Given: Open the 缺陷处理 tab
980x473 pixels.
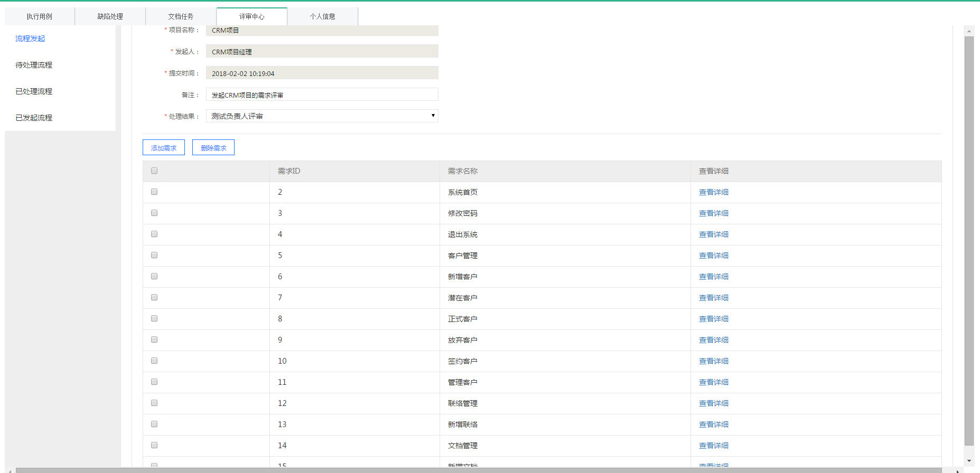Looking at the screenshot, I should tap(110, 16).
